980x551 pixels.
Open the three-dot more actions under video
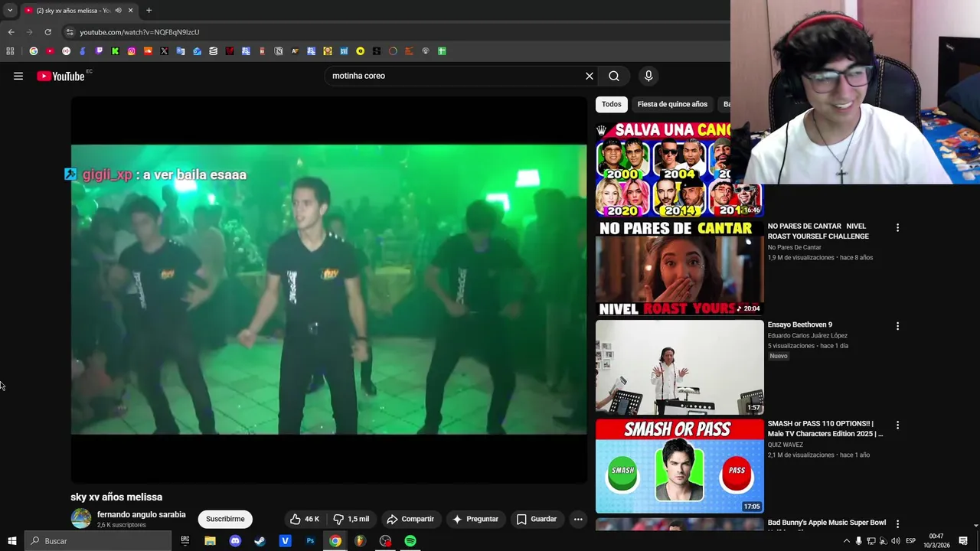[x=578, y=519]
